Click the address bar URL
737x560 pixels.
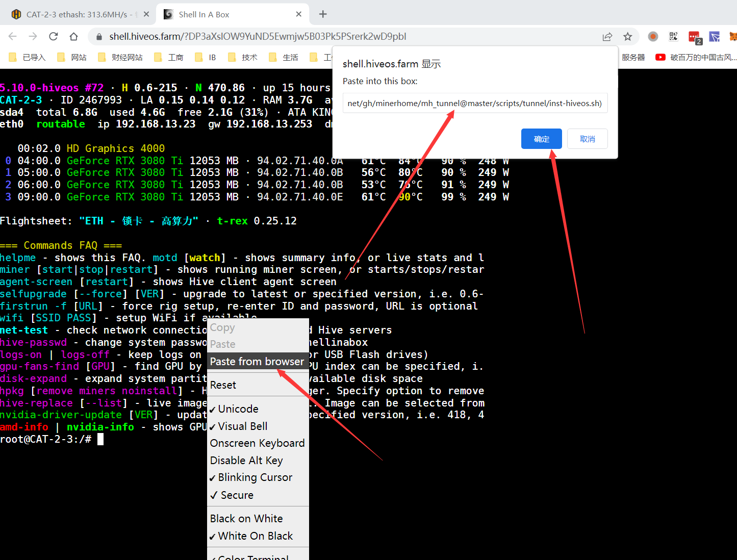(x=258, y=37)
